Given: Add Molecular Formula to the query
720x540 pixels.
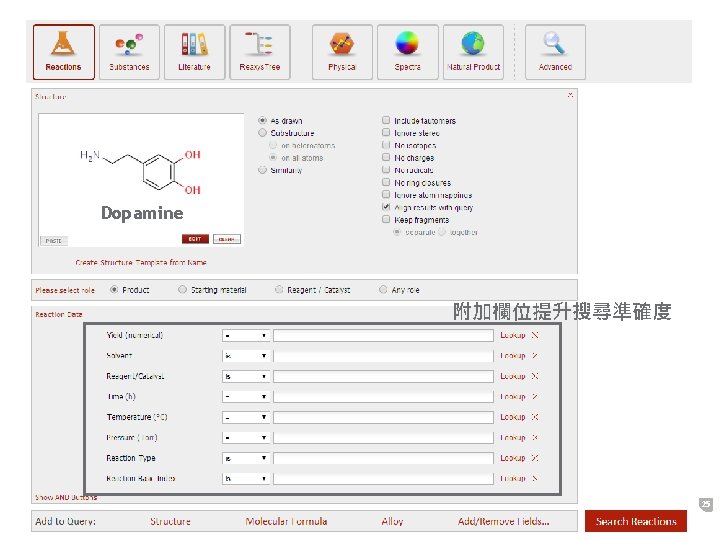Looking at the screenshot, I should (x=286, y=522).
